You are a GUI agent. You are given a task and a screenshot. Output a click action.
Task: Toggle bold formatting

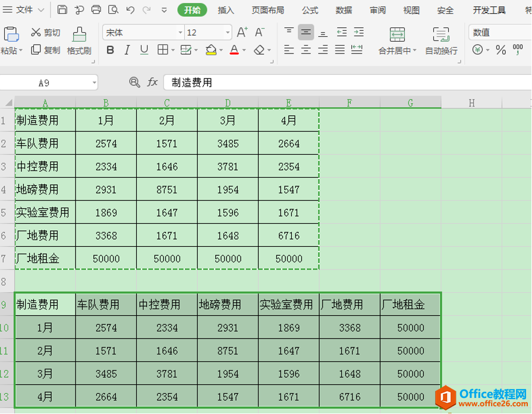(x=111, y=50)
